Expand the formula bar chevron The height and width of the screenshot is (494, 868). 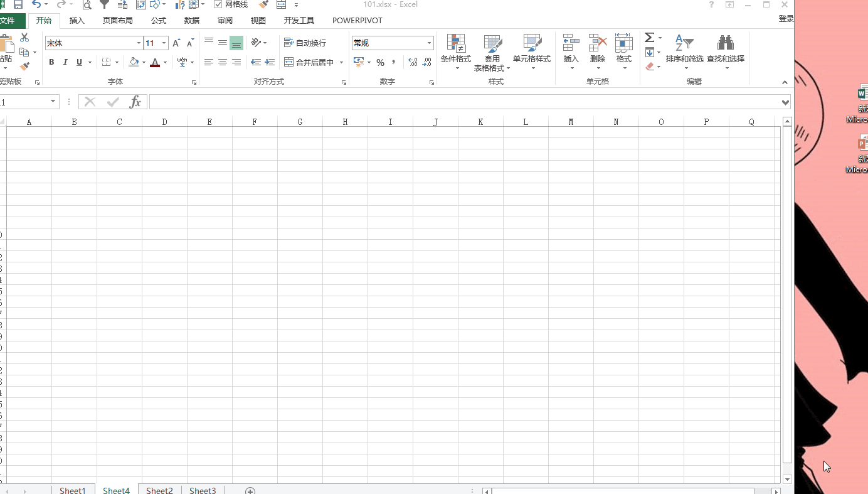click(786, 102)
